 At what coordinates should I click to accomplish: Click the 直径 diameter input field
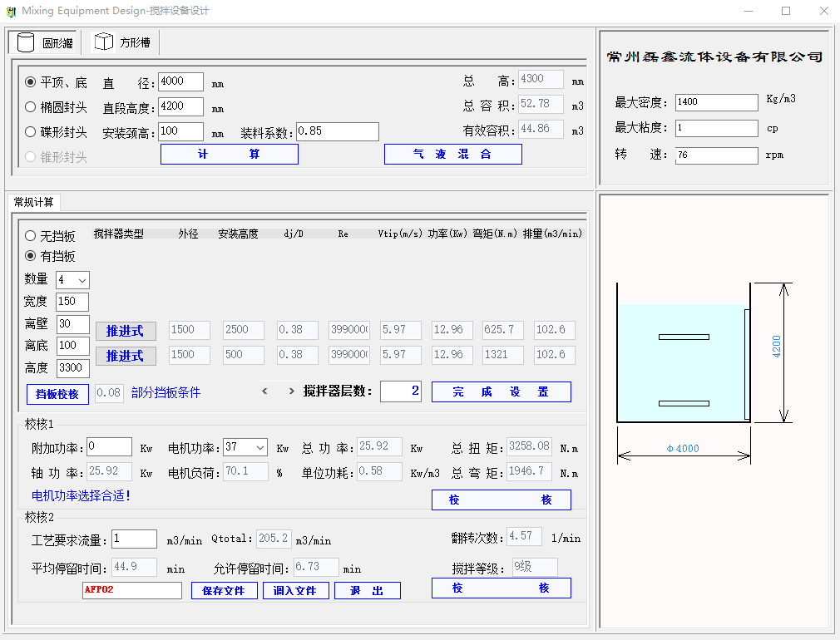[x=180, y=82]
